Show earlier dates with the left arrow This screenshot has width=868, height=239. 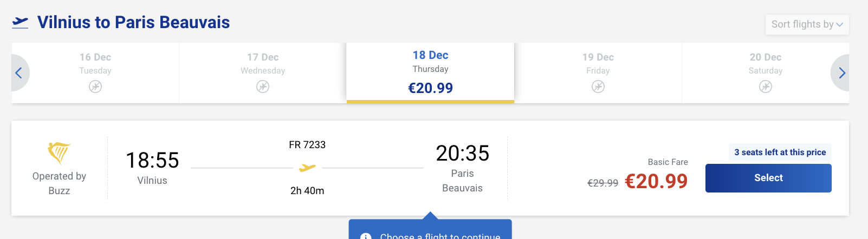coord(19,73)
